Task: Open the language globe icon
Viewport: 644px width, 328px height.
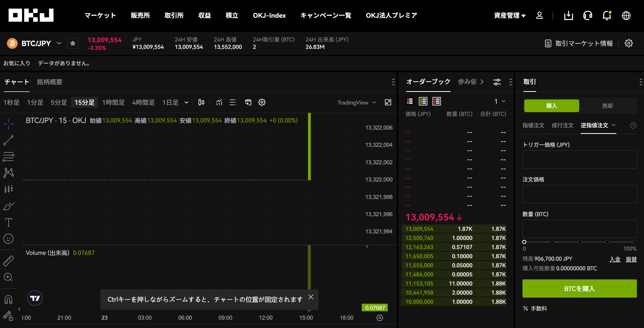Action: tap(626, 15)
